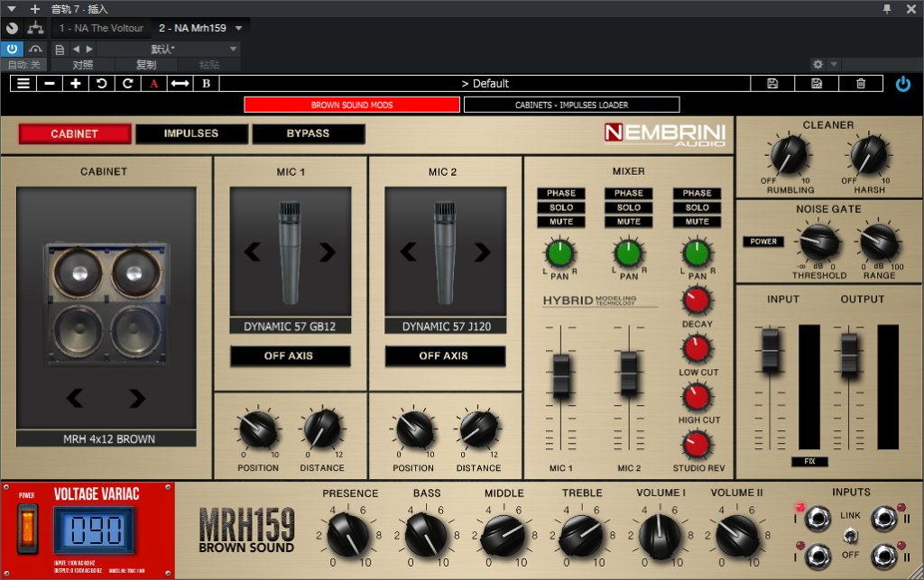Click the plus zoom-in icon in plugin toolbar

pyautogui.click(x=76, y=84)
